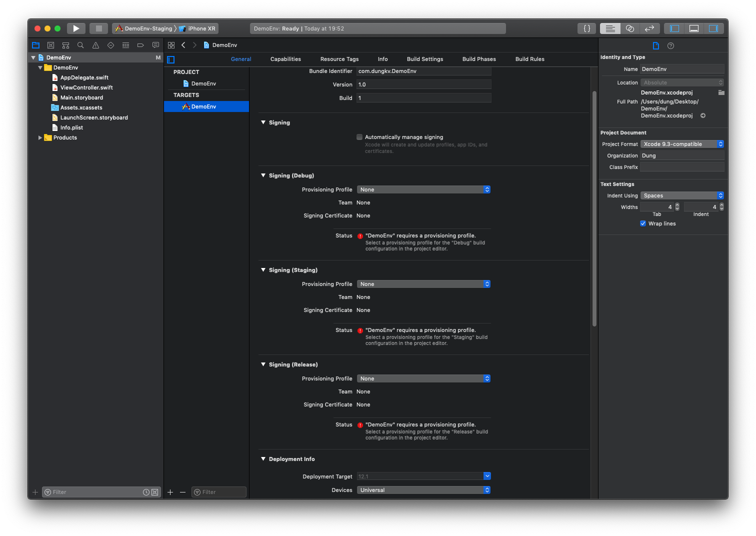Open Debug Provisioning Profile dropdown
The width and height of the screenshot is (756, 536).
coord(423,189)
